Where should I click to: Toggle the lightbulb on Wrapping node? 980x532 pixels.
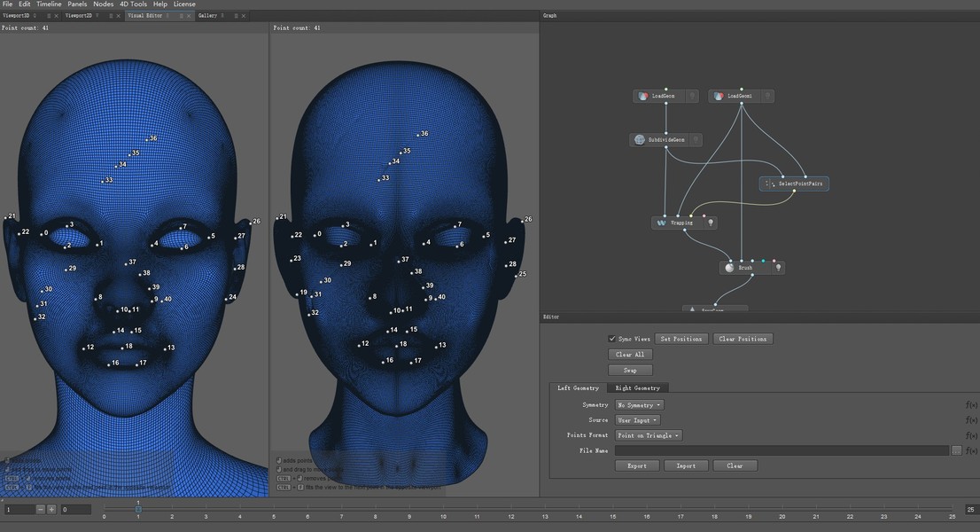710,223
